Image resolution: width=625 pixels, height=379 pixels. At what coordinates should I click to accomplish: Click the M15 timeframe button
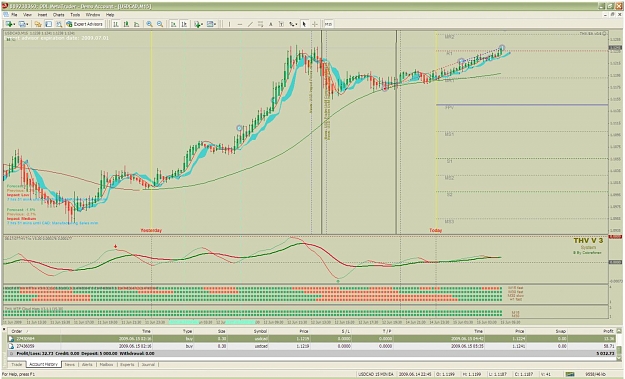click(328, 24)
